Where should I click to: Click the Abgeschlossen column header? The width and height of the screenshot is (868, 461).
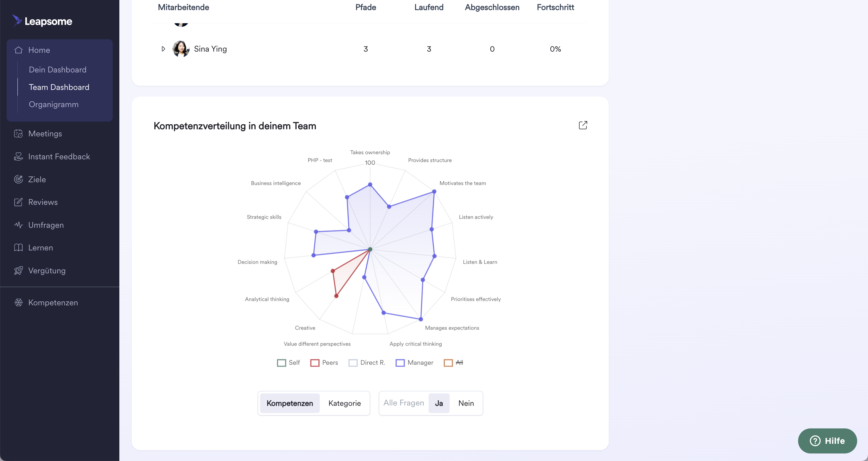pyautogui.click(x=492, y=7)
